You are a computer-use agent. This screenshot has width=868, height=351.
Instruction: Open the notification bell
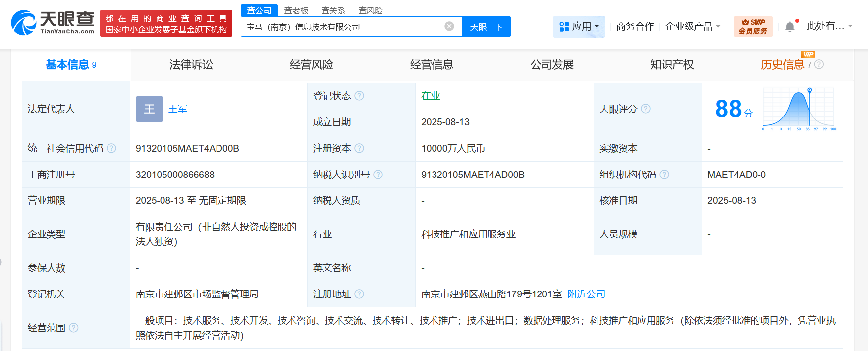point(790,27)
